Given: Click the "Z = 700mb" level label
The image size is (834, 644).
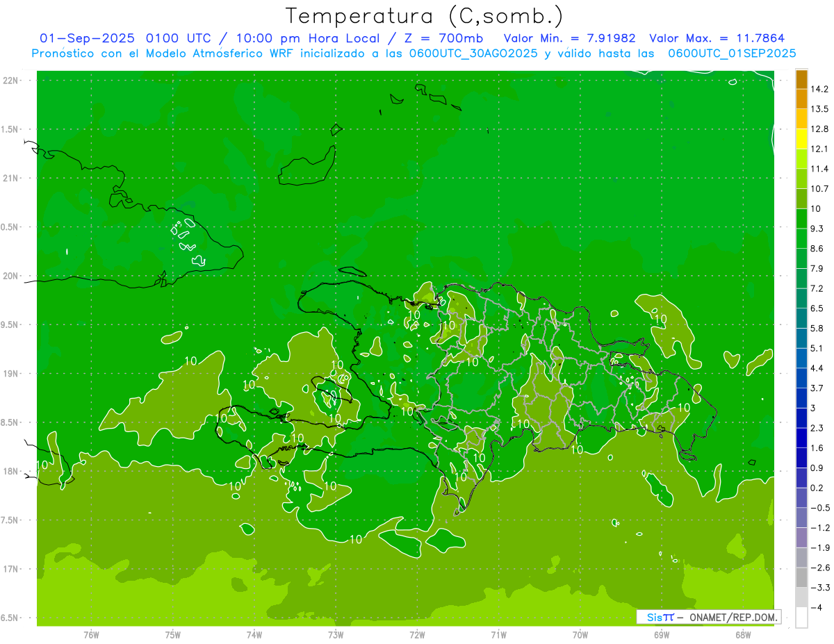Looking at the screenshot, I should [443, 38].
